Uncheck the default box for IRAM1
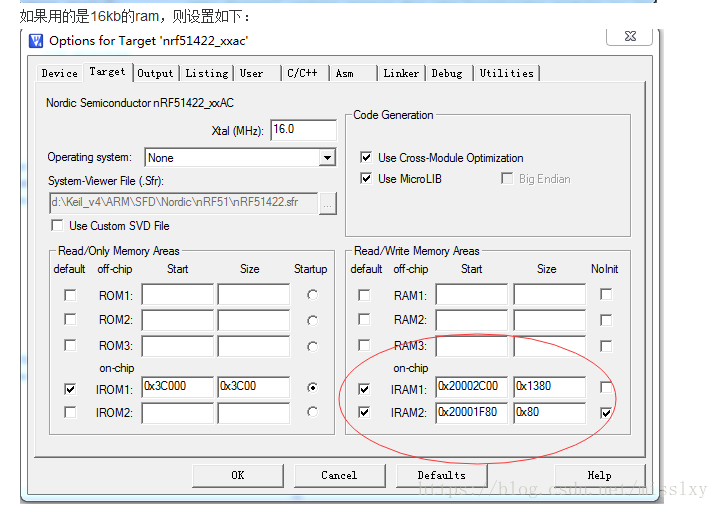Screen dimensions: 719x509 pyautogui.click(x=364, y=389)
